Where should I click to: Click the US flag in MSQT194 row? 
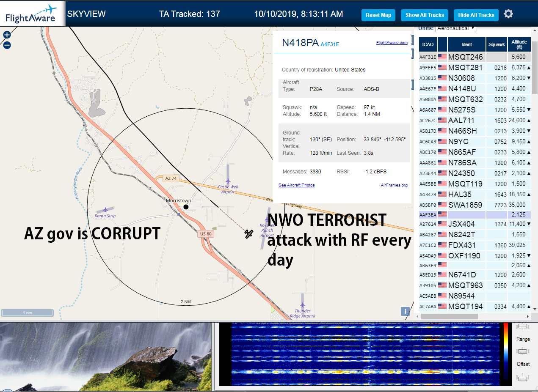coord(442,306)
